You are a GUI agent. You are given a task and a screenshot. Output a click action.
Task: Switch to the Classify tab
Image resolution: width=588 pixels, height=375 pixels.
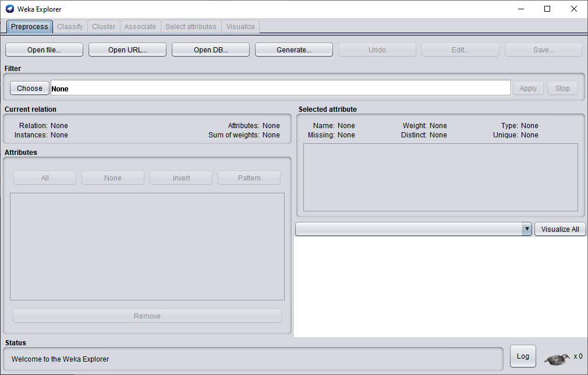click(70, 27)
